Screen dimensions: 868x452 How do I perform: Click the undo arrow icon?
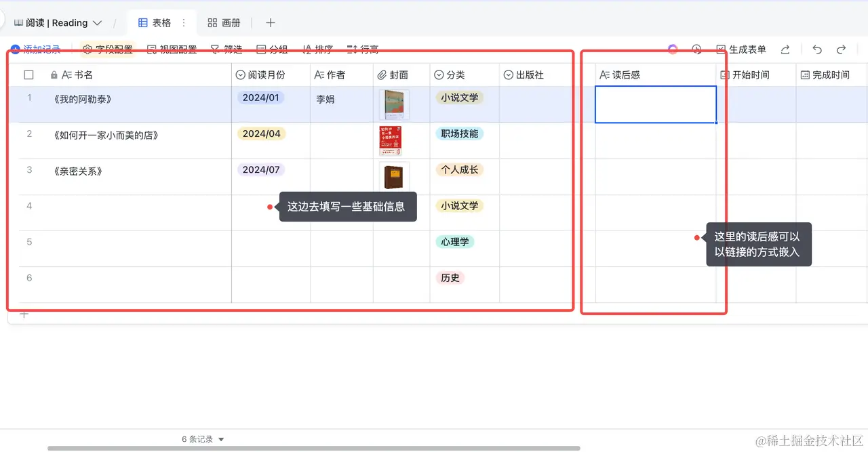coord(817,49)
